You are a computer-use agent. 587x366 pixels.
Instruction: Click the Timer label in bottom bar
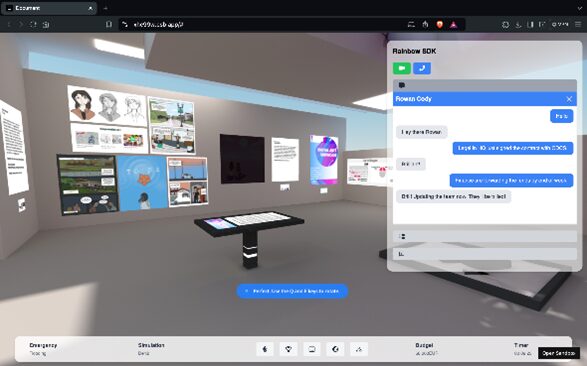click(521, 345)
